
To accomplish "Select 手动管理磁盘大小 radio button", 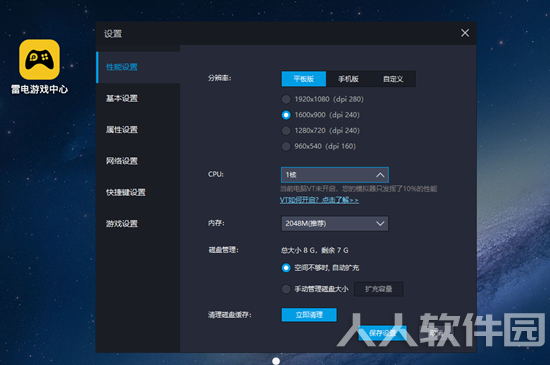I will [x=286, y=289].
